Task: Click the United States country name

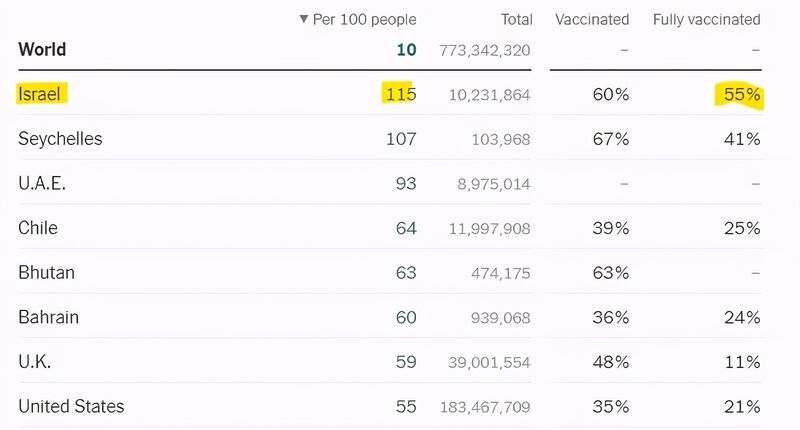Action: [71, 406]
